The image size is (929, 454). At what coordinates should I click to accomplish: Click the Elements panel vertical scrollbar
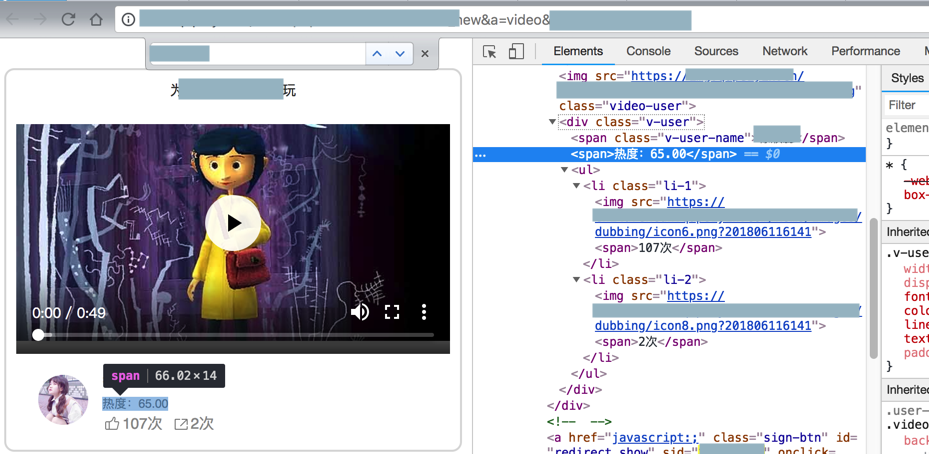click(x=873, y=288)
